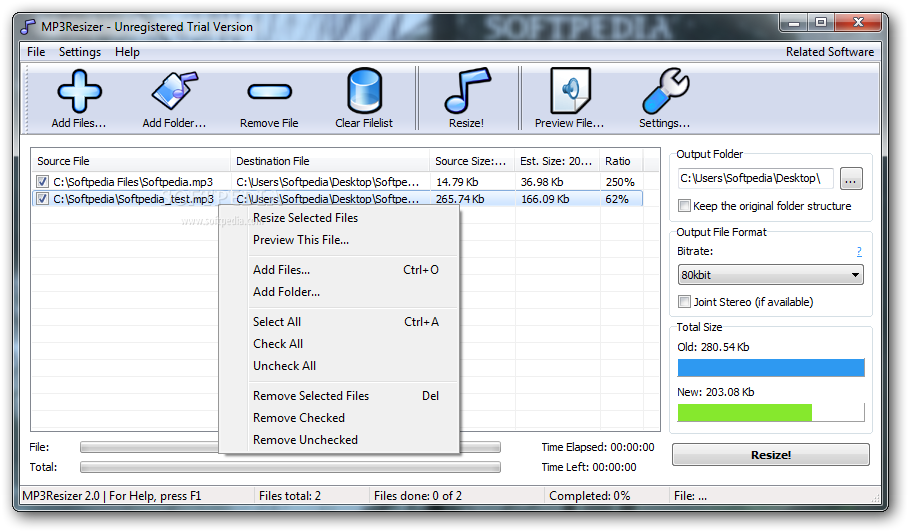This screenshot has height=532, width=909.
Task: Click the New size green bar
Action: (745, 413)
